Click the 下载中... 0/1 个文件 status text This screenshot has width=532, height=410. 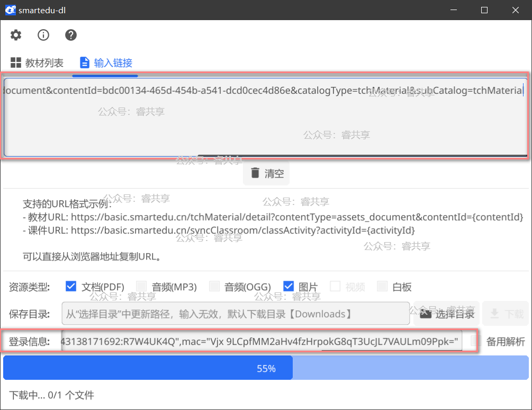(51, 395)
